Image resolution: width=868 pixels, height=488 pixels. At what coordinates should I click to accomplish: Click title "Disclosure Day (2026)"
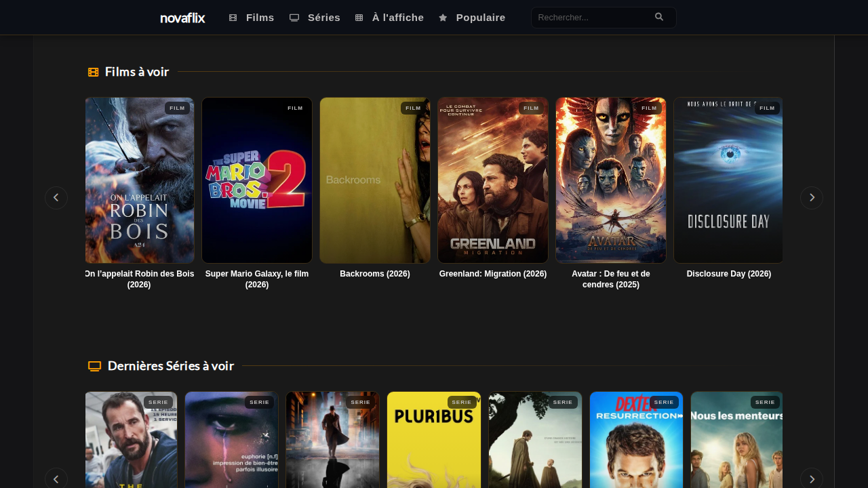pos(729,274)
